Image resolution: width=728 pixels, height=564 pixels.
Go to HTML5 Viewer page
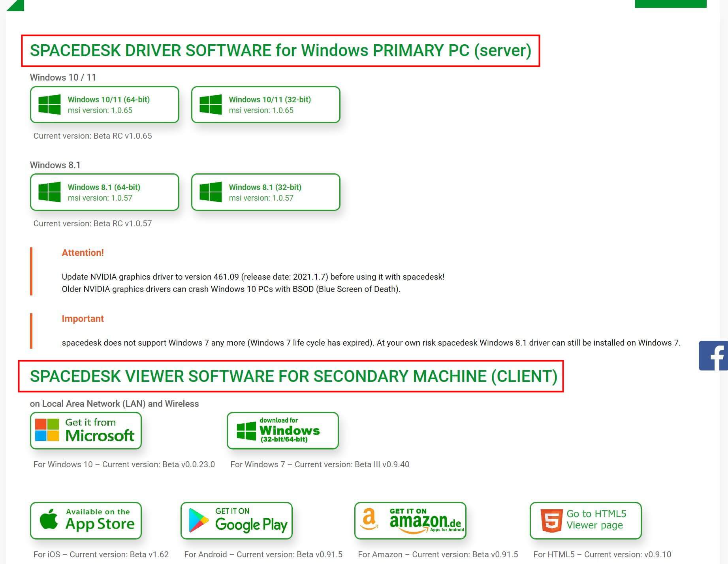[586, 521]
